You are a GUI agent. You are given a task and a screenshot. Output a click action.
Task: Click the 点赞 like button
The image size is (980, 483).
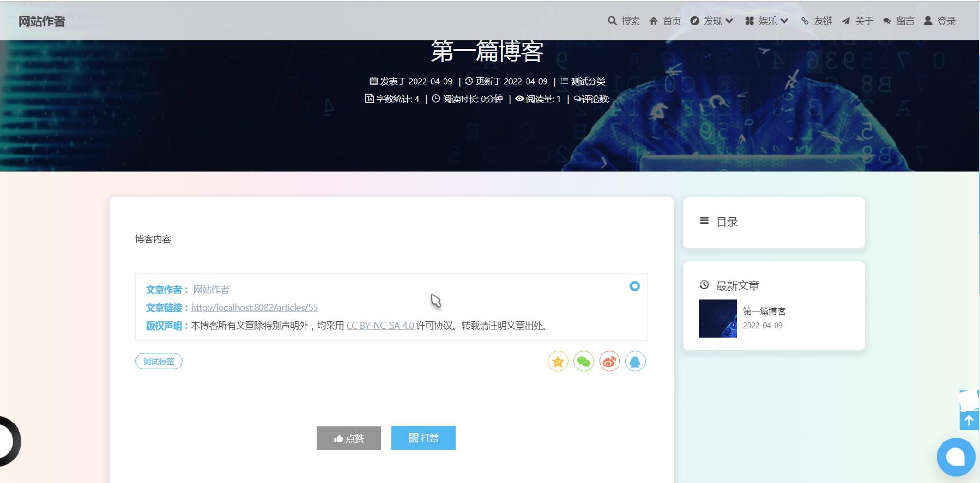coord(349,438)
